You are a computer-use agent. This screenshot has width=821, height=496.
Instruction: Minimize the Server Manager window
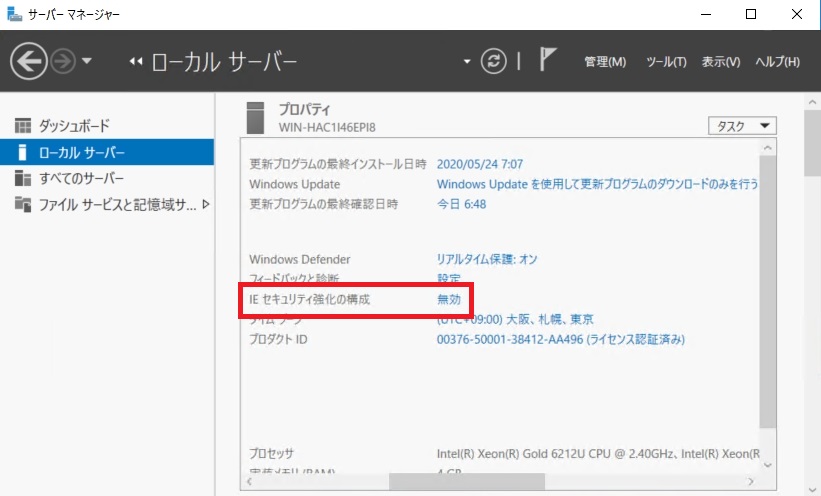click(x=706, y=14)
